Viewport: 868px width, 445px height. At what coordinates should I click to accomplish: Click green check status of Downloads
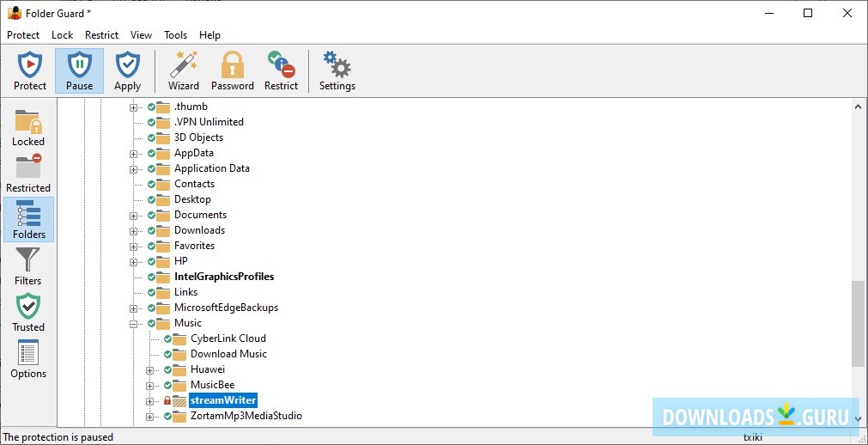(151, 230)
